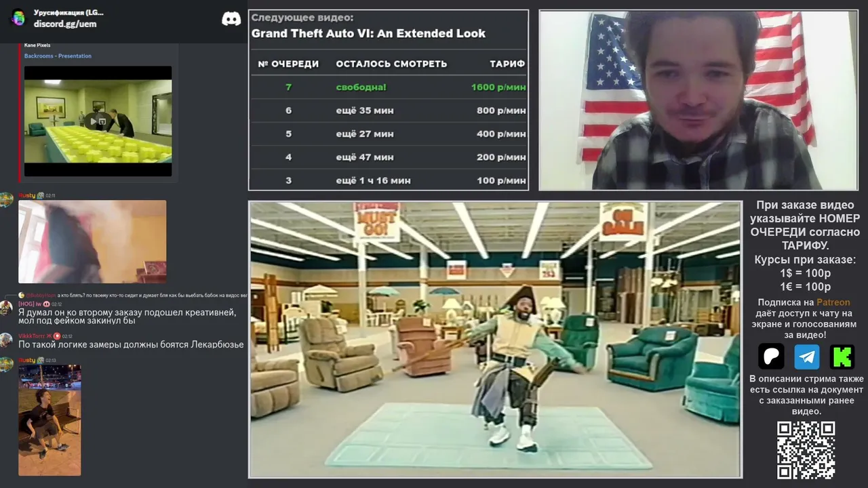Click the '№ ОЧЕРЕДИ' column header
This screenshot has width=868, height=488.
pyautogui.click(x=288, y=64)
